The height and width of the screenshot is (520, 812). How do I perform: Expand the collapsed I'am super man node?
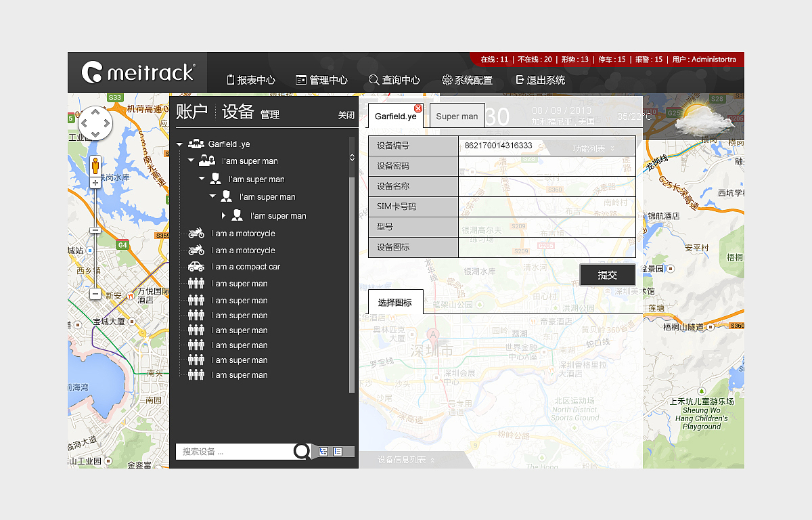pyautogui.click(x=224, y=216)
